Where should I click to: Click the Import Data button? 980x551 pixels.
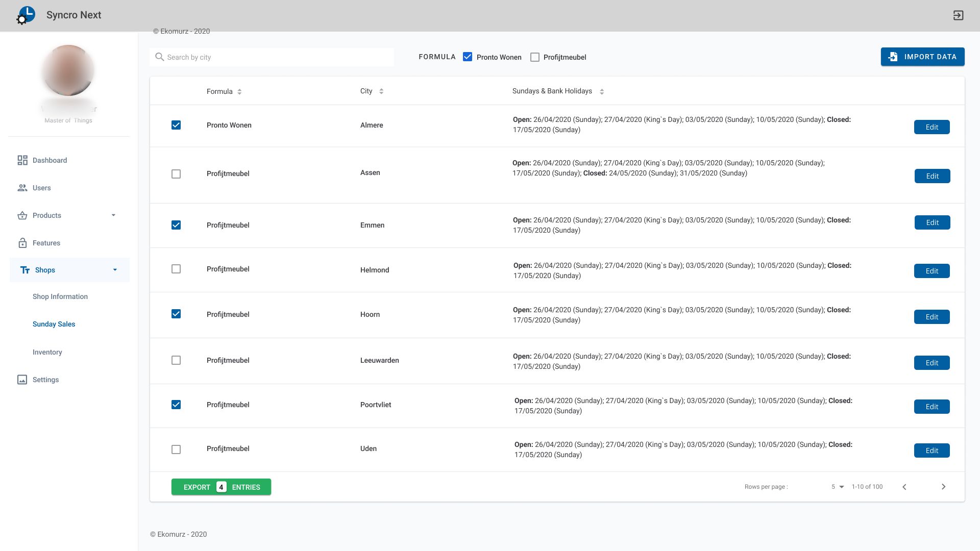922,57
